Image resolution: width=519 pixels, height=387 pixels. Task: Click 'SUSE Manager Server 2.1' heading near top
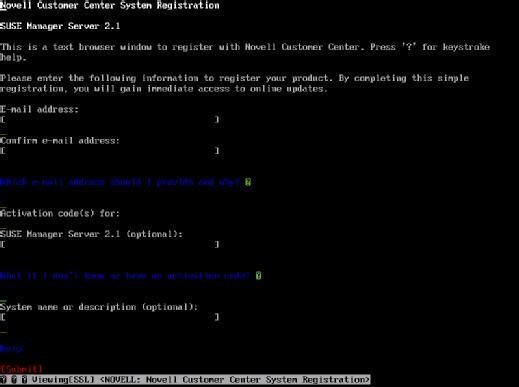click(60, 26)
